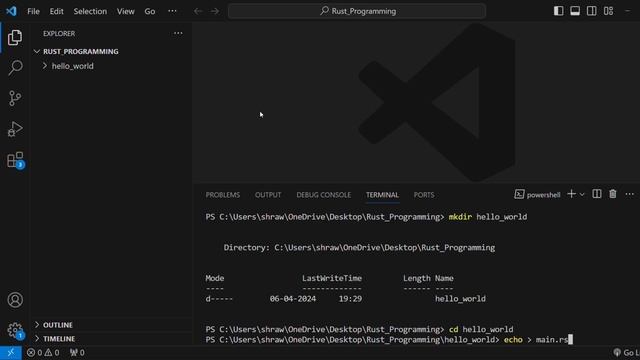The height and width of the screenshot is (360, 640).
Task: Open the launch profile dropdown arrow
Action: [582, 195]
